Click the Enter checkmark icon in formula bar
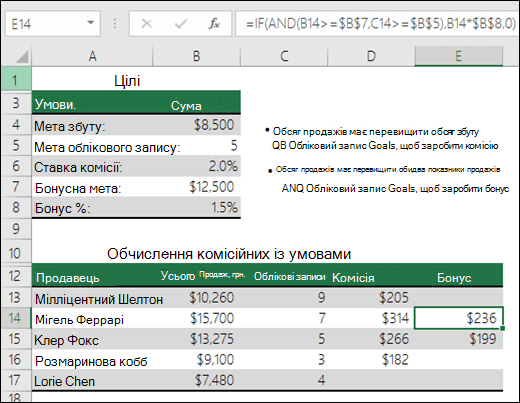Screen dimensions: 520x403 [180, 24]
